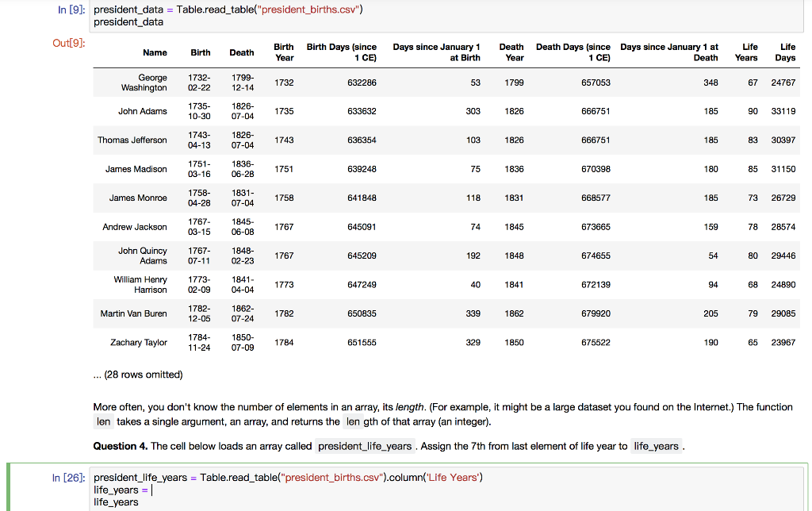This screenshot has width=812, height=511.
Task: Click the 'Birth Days (since 1 CE)' header
Action: (342, 52)
